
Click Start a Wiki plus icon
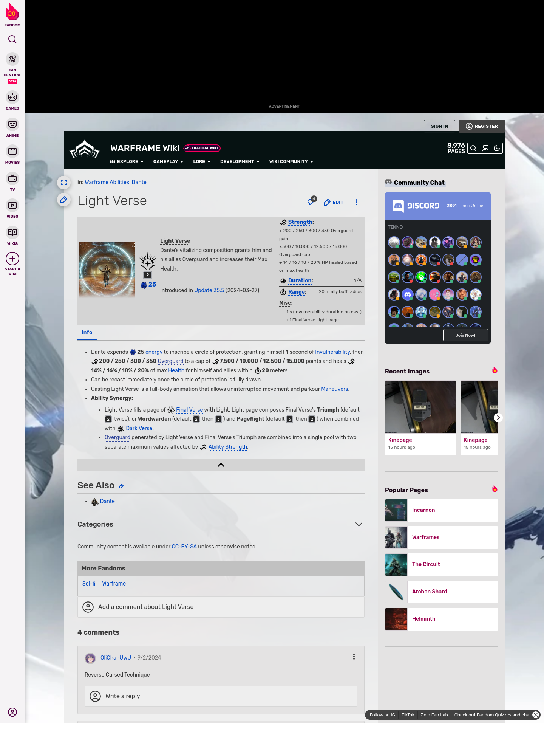(x=12, y=259)
